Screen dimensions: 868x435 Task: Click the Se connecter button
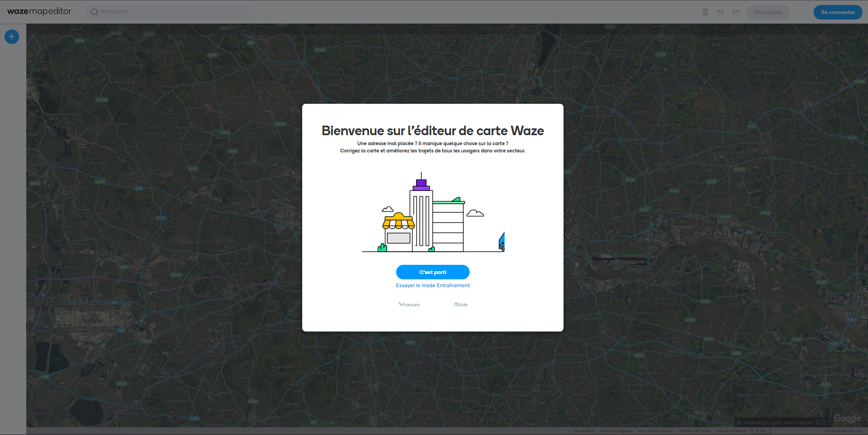838,12
